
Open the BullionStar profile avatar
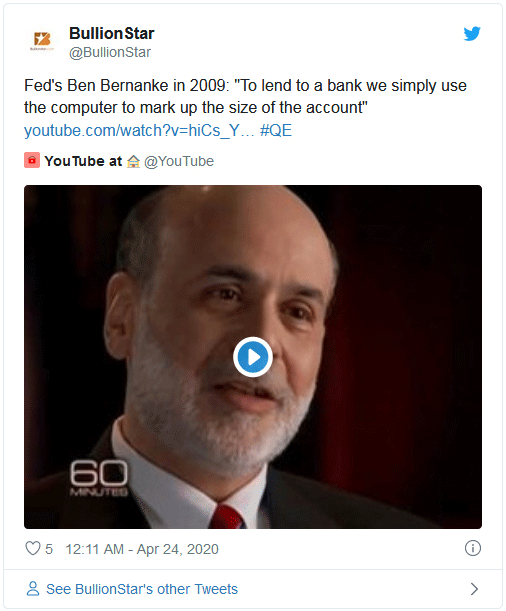(42, 40)
